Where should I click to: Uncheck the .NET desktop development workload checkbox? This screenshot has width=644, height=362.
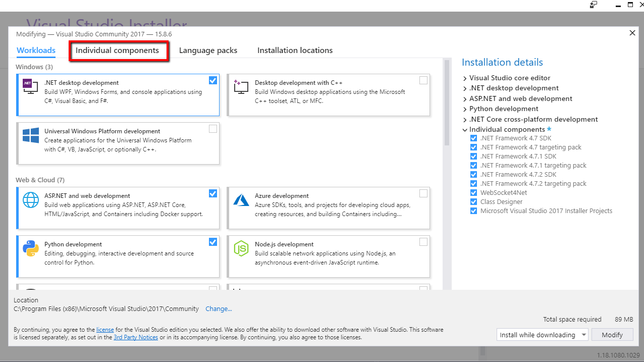click(x=213, y=80)
